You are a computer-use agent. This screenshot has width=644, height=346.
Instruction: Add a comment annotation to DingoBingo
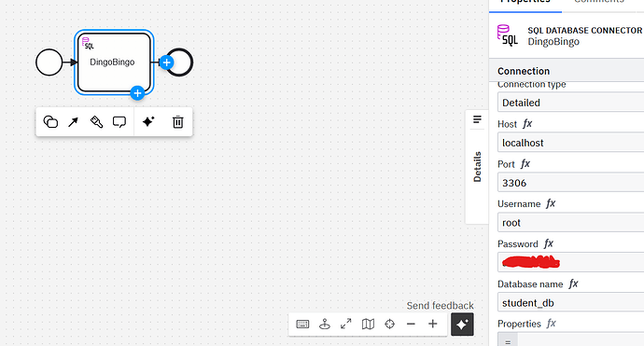(x=119, y=122)
